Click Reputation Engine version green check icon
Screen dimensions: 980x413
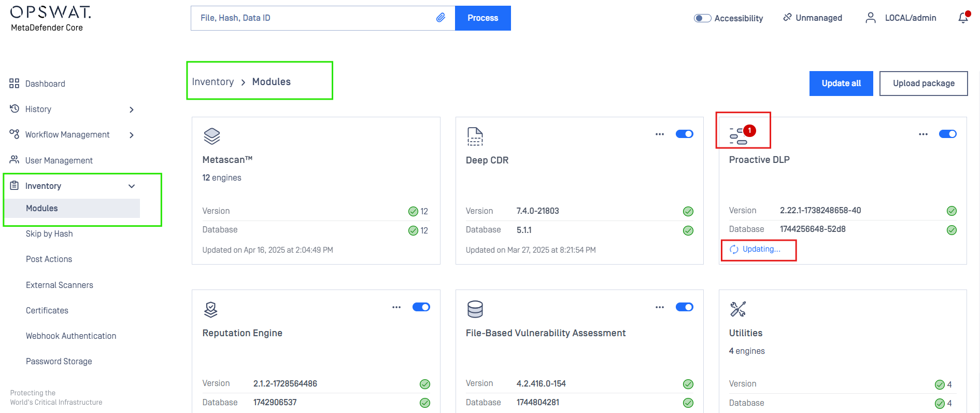pyautogui.click(x=425, y=384)
